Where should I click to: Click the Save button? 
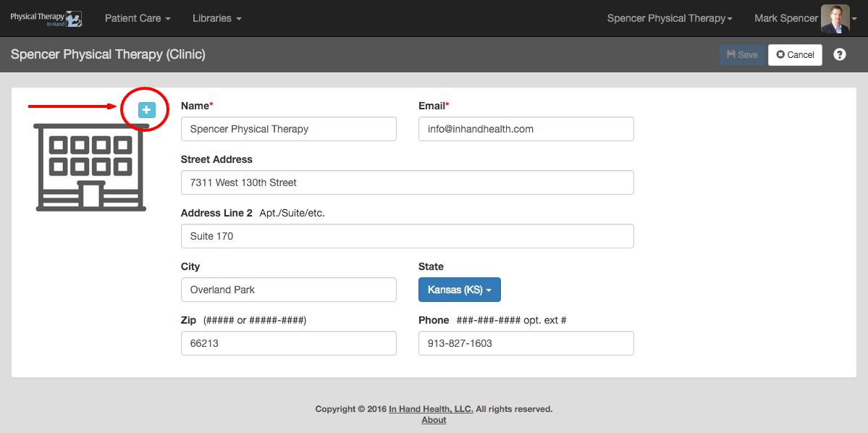741,54
